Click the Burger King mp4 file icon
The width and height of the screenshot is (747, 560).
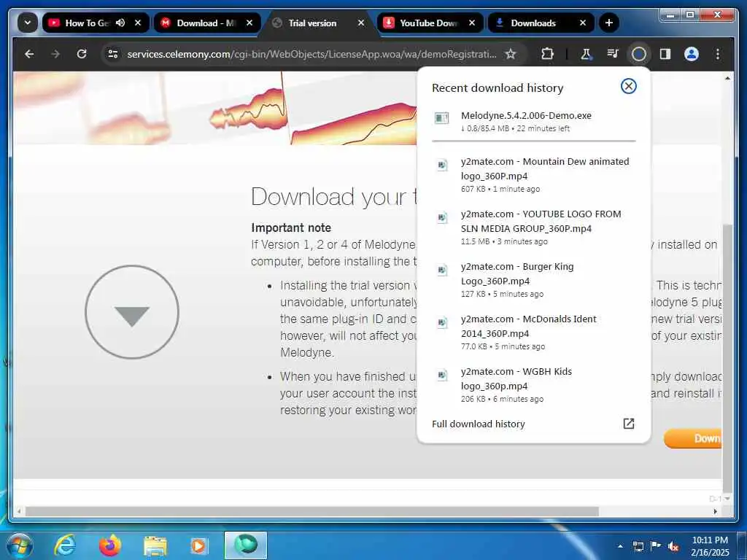[442, 270]
